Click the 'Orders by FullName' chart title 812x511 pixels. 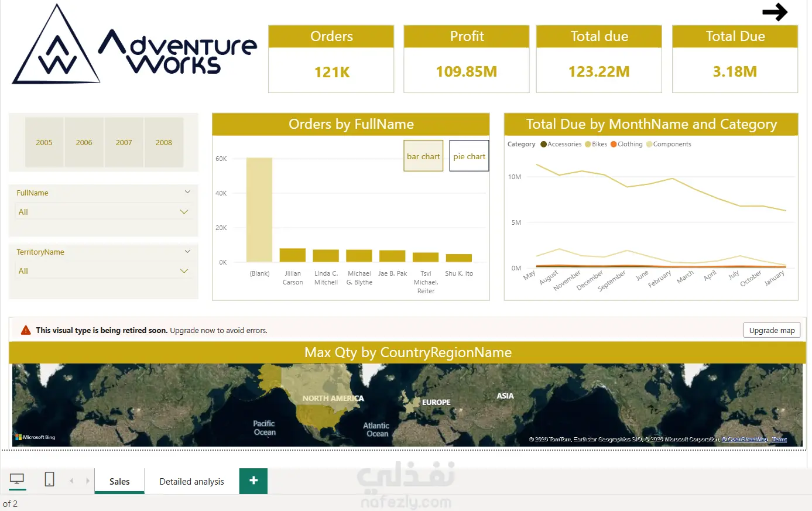tap(351, 124)
